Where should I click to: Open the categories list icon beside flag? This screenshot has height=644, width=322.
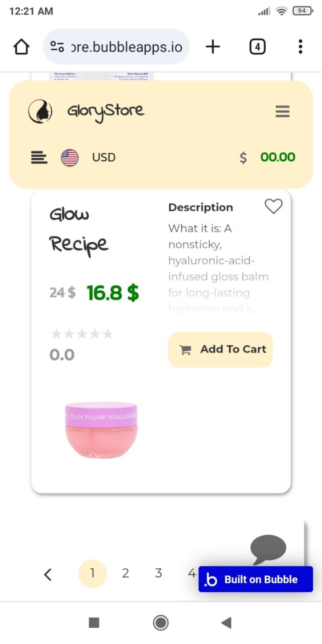39,157
